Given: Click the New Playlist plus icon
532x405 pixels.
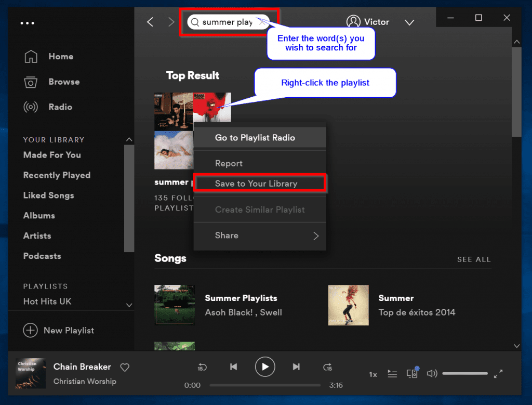Looking at the screenshot, I should point(30,330).
